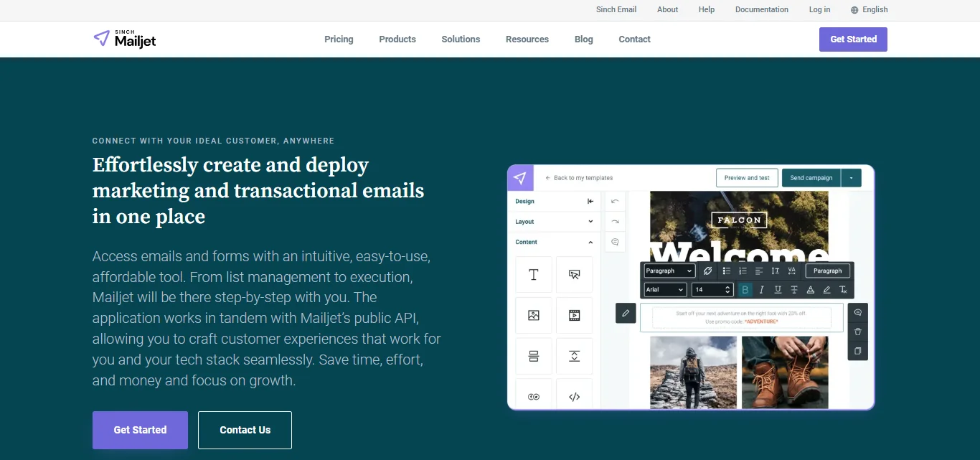Click the pencil edit icon beside text block
Screen dimensions: 980x460
coord(626,313)
